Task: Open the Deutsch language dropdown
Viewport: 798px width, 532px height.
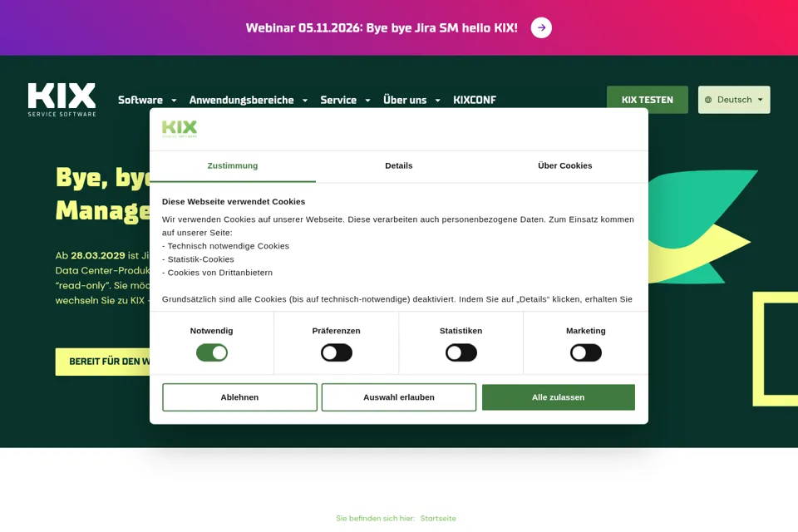Action: pos(734,100)
